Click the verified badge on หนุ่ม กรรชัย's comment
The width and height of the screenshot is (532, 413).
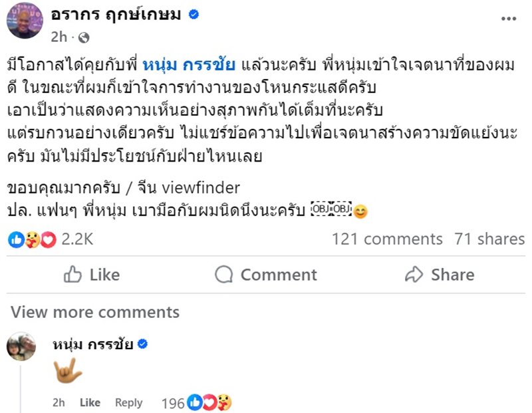click(x=142, y=343)
